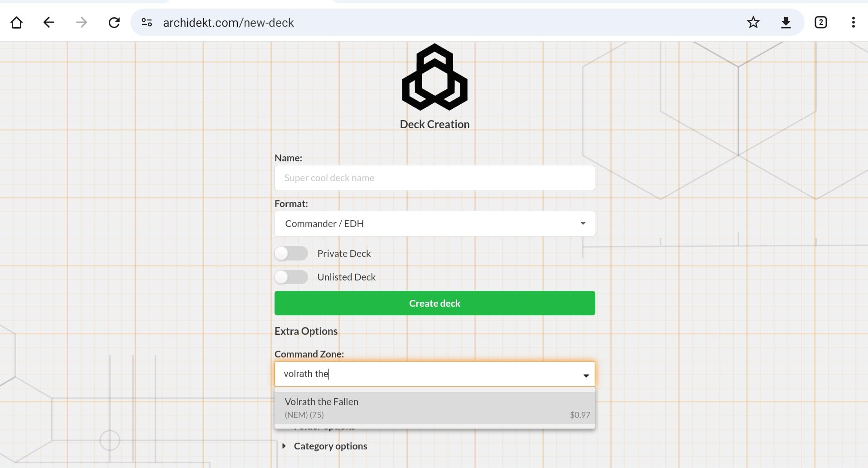
Task: Open the tab switcher showing 2 tabs
Action: click(820, 22)
